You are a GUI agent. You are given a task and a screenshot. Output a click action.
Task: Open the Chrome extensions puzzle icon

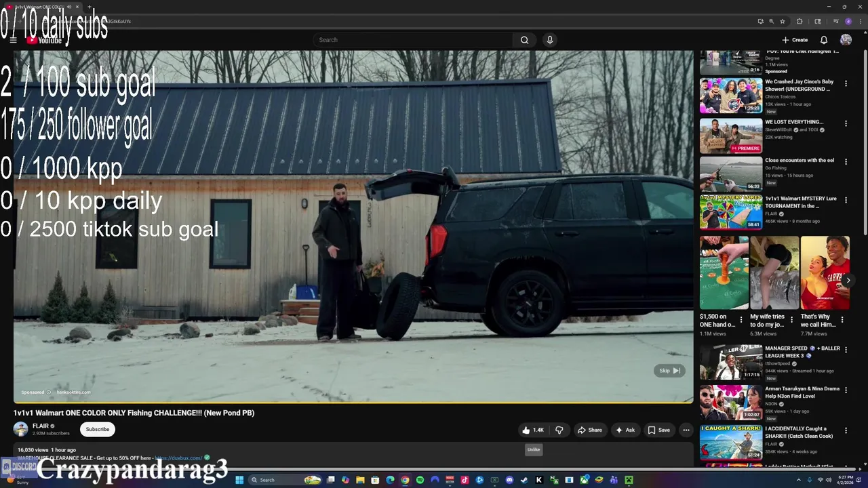point(800,21)
